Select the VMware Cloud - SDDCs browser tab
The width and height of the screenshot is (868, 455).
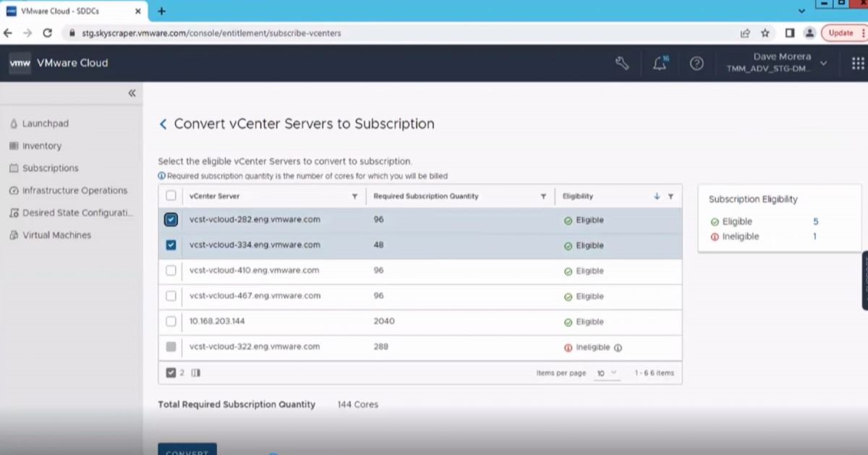coord(75,11)
